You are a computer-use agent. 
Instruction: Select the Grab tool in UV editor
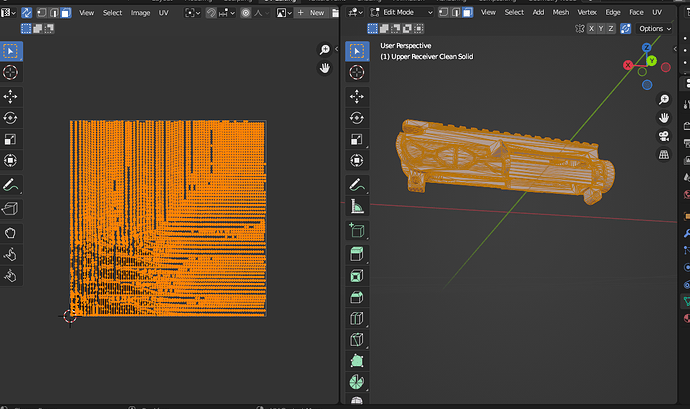coord(10,233)
